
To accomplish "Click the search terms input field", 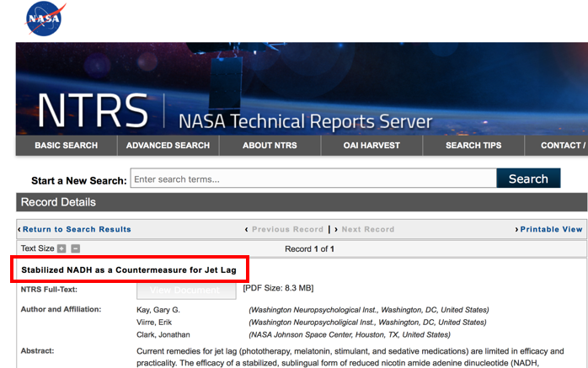I will tap(313, 179).
